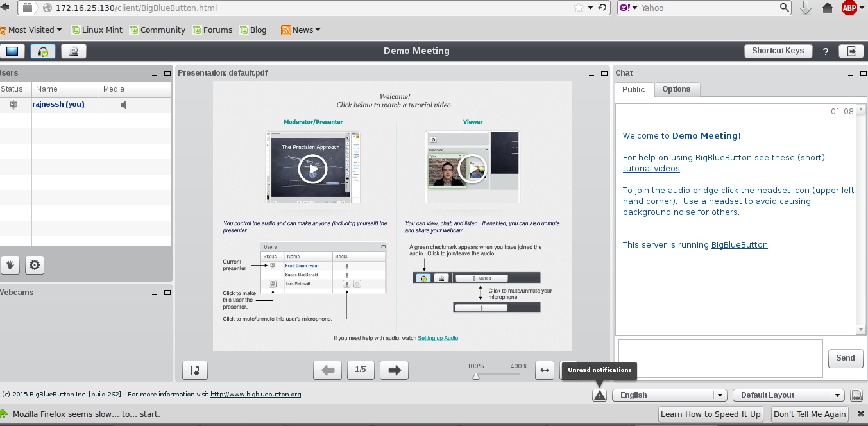Click chat scrollbar up arrow
Viewport: 868px width, 426px height.
[861, 110]
